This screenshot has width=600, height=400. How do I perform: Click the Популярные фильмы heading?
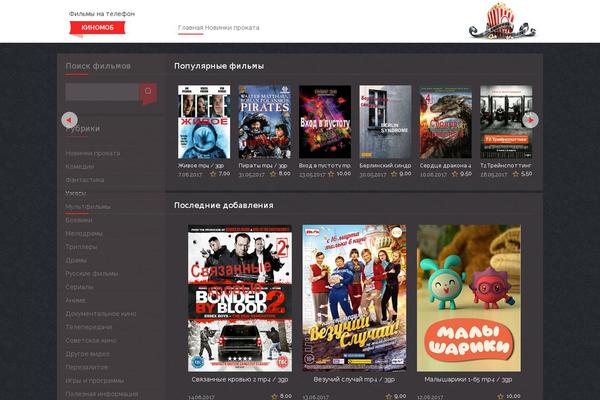click(219, 66)
